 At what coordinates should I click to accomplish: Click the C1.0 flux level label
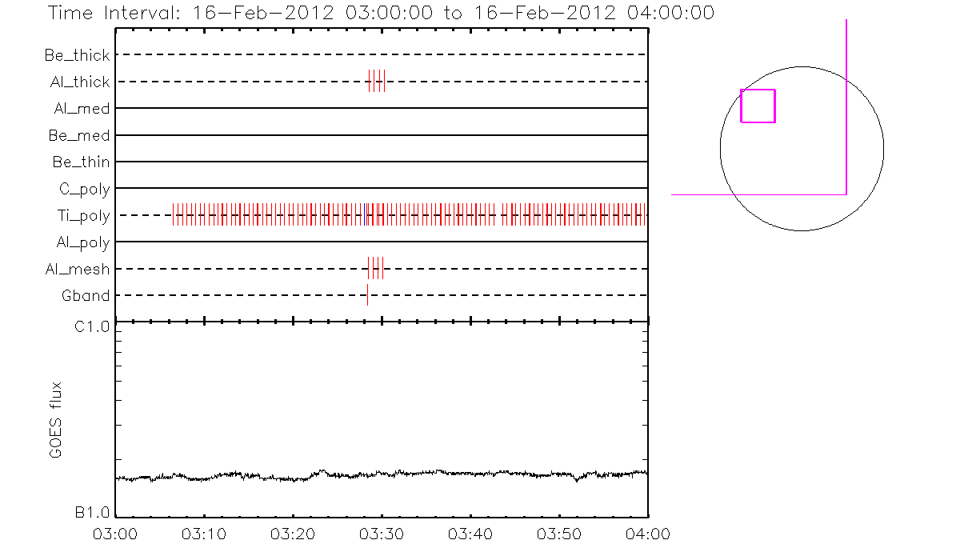[x=93, y=326]
